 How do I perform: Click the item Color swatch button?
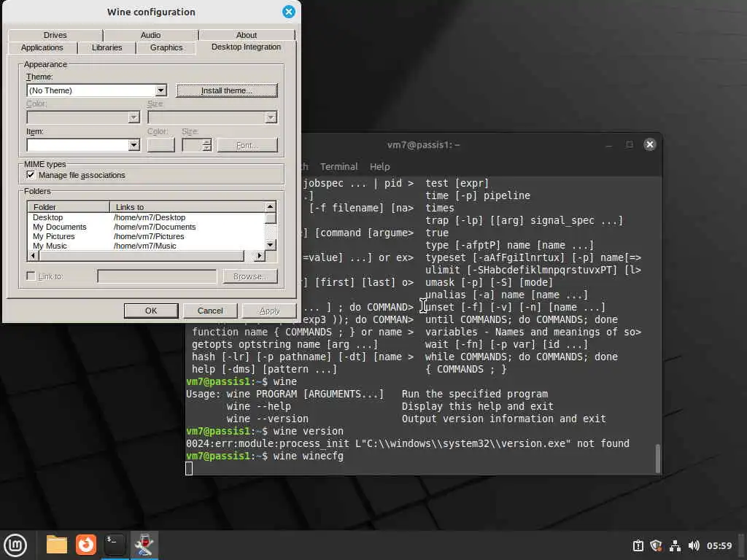161,145
